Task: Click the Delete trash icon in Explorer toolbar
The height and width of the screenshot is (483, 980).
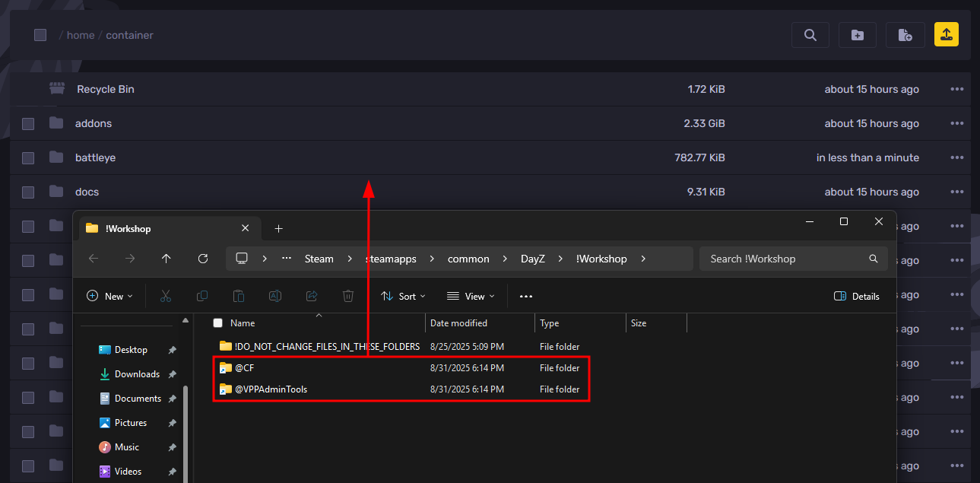Action: pyautogui.click(x=348, y=296)
